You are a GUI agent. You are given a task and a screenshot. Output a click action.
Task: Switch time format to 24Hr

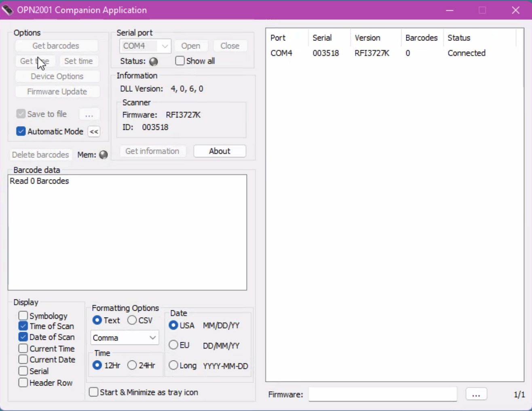[132, 365]
